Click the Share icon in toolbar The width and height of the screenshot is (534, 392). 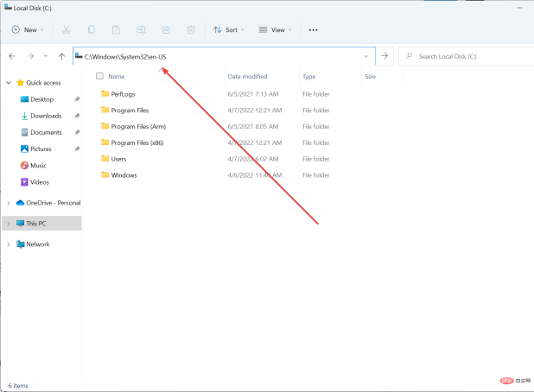coord(166,30)
